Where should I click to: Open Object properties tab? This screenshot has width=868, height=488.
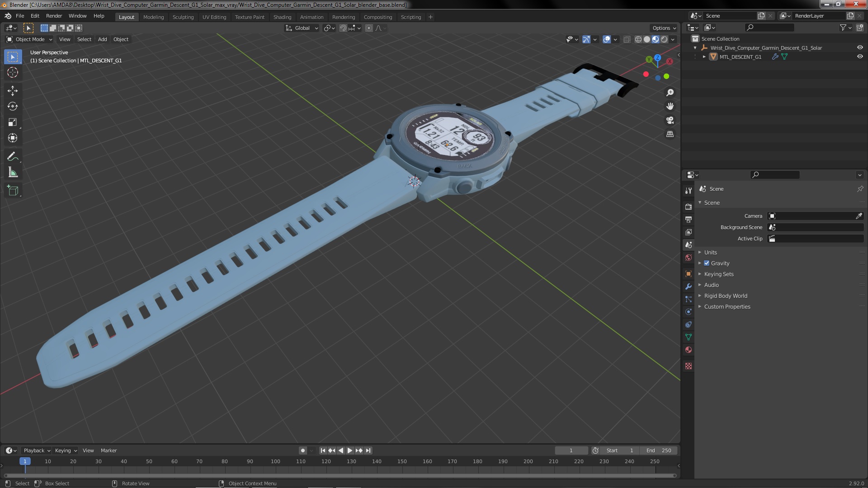point(689,274)
